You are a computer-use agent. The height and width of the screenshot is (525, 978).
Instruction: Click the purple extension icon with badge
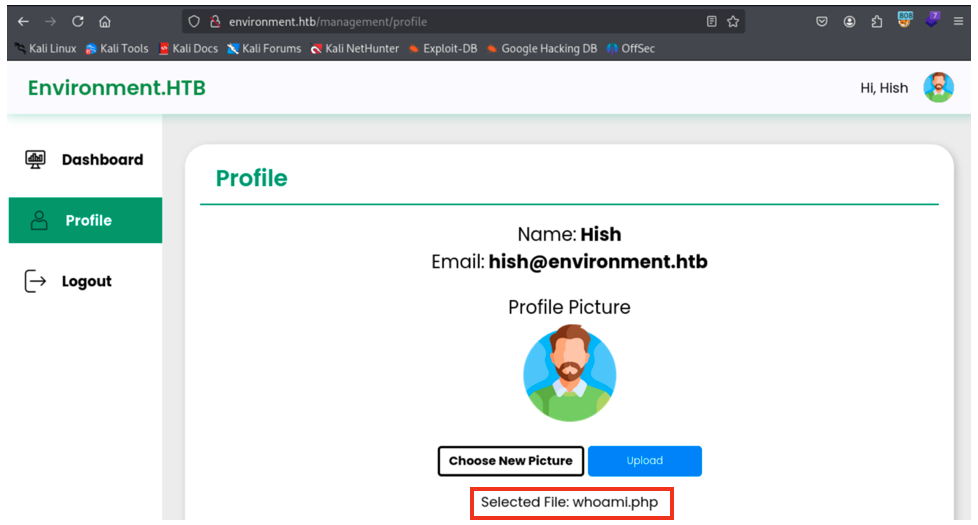932,20
